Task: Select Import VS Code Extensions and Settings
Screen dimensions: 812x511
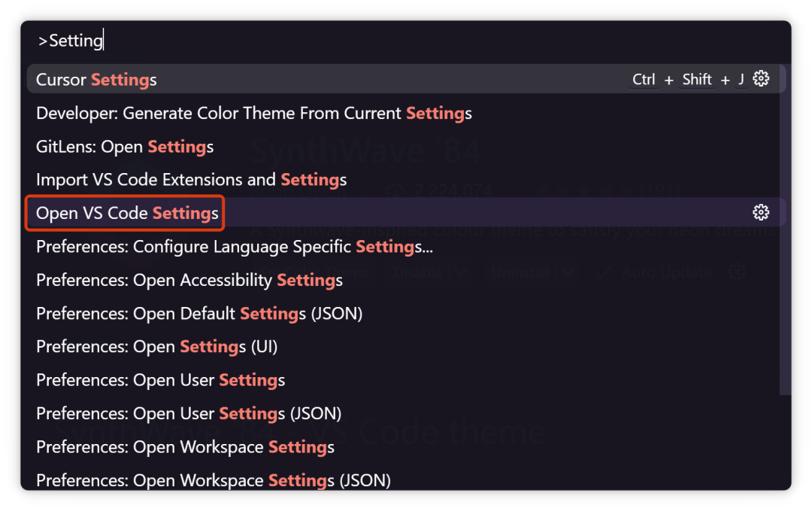Action: [406, 180]
